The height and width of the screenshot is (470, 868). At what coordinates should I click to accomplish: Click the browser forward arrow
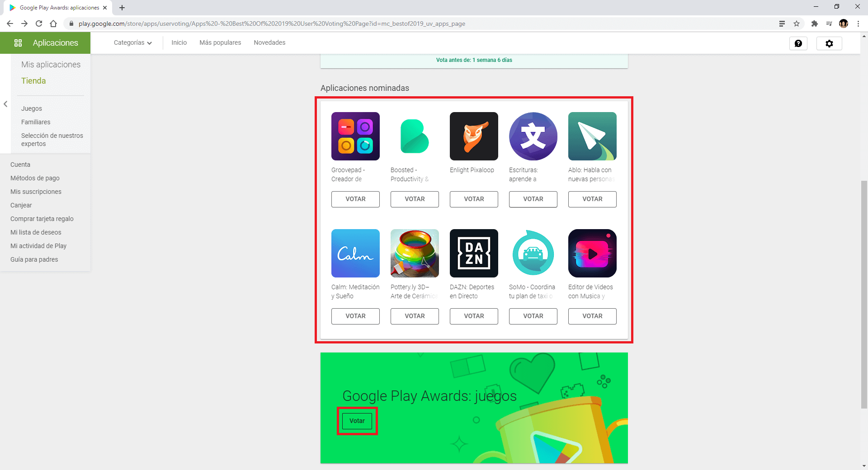(x=24, y=23)
